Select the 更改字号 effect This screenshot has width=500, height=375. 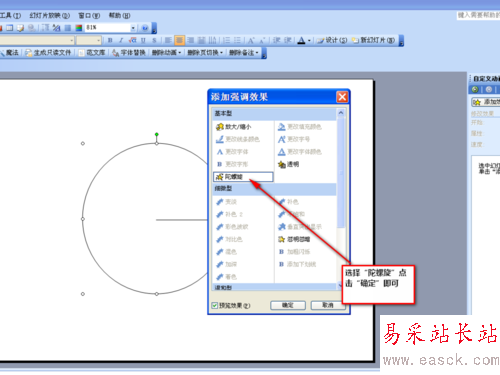coord(294,139)
